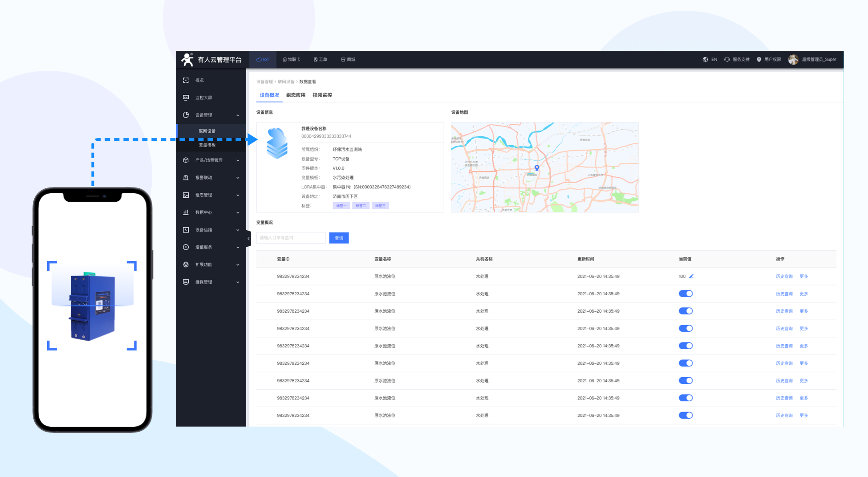Click the 当前值 column header
The width and height of the screenshot is (868, 477).
click(685, 259)
